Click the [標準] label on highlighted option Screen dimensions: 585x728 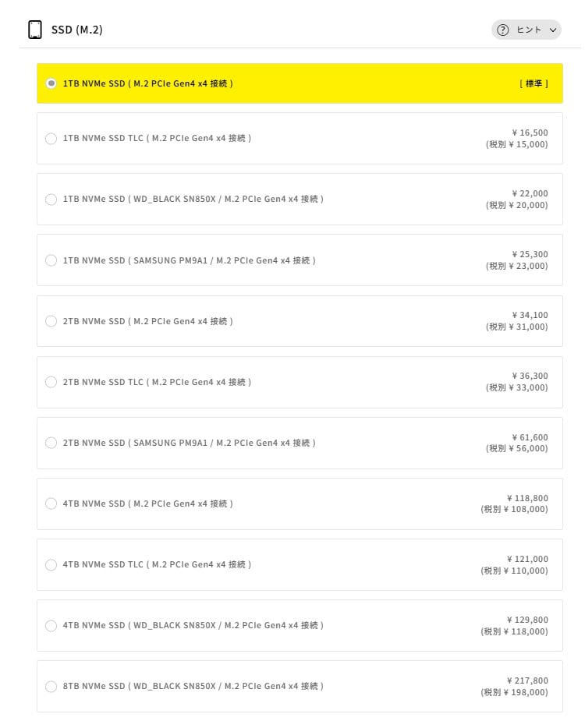pos(534,83)
